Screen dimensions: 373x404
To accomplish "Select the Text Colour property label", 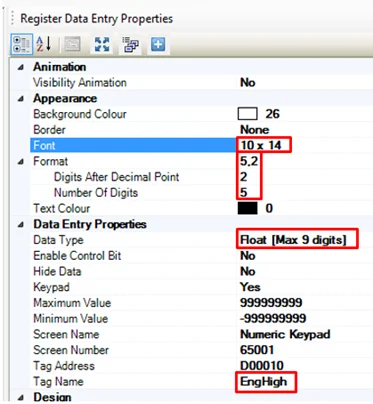I will click(x=62, y=209).
